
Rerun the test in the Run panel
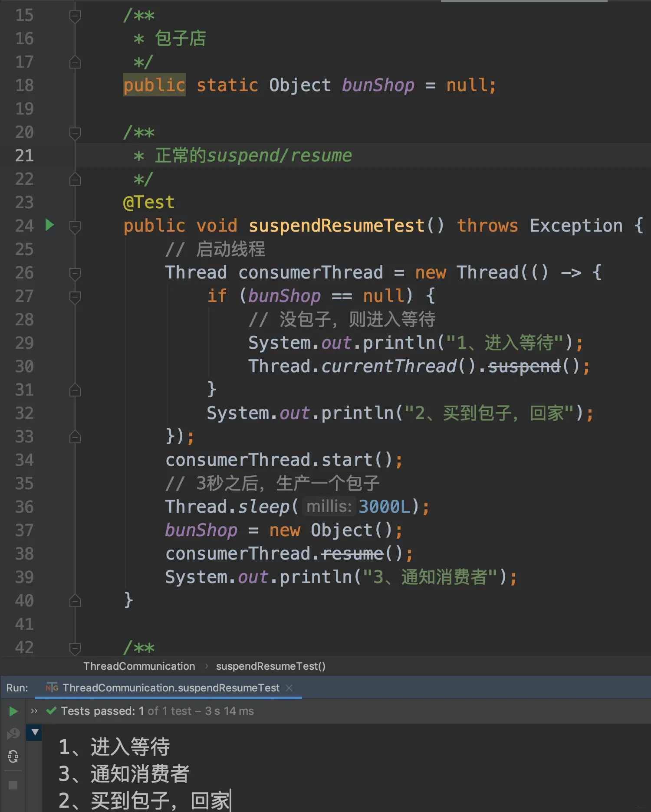pyautogui.click(x=13, y=711)
